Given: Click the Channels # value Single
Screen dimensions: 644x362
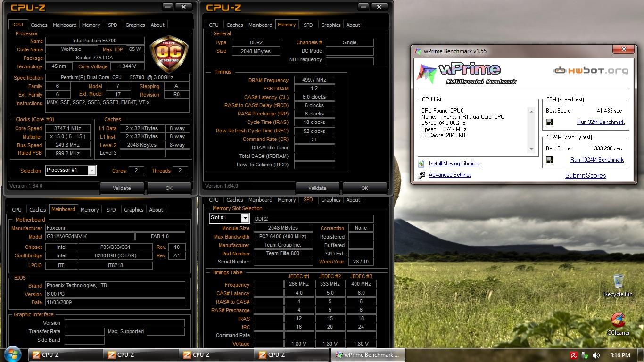Looking at the screenshot, I should [x=350, y=42].
